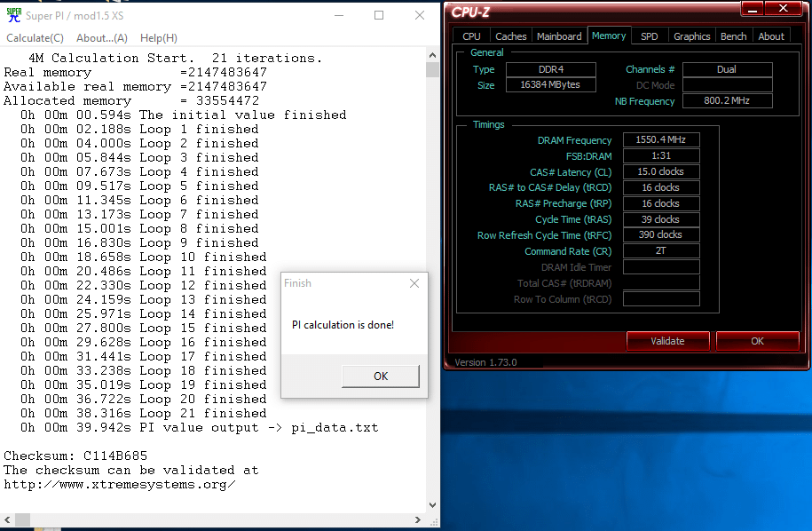Click the Loop 1 finished line
812x531 pixels.
tap(139, 129)
